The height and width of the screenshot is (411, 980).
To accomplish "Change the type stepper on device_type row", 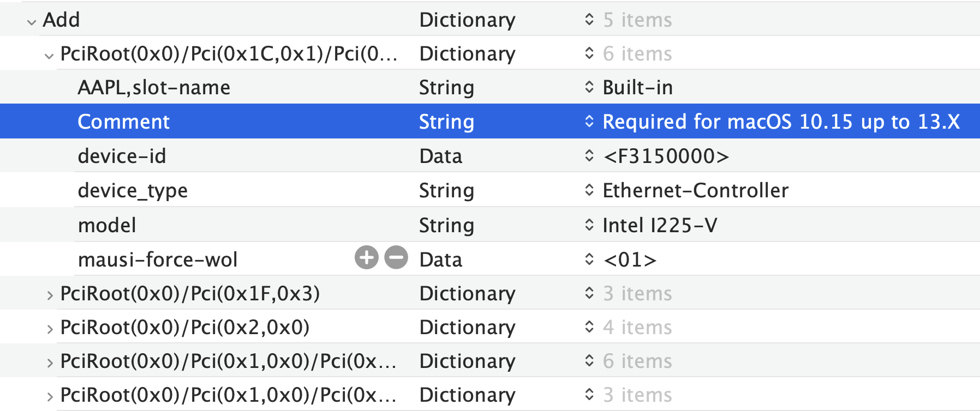I will (589, 190).
